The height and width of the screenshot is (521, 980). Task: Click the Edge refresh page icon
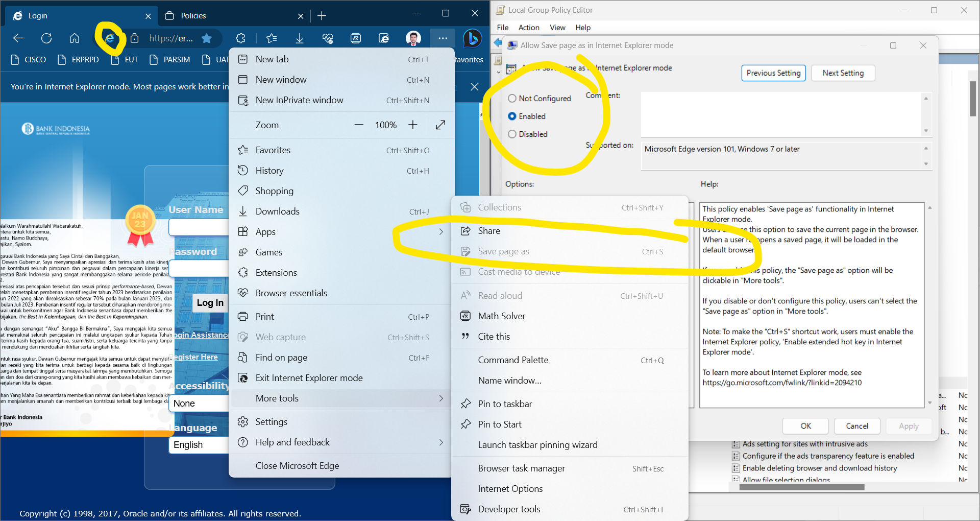46,38
